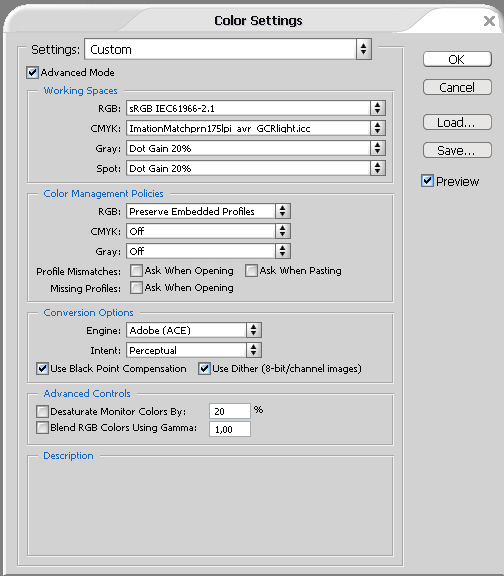This screenshot has width=504, height=576.
Task: Open the Gray color management policy dropdown
Action: (208, 251)
